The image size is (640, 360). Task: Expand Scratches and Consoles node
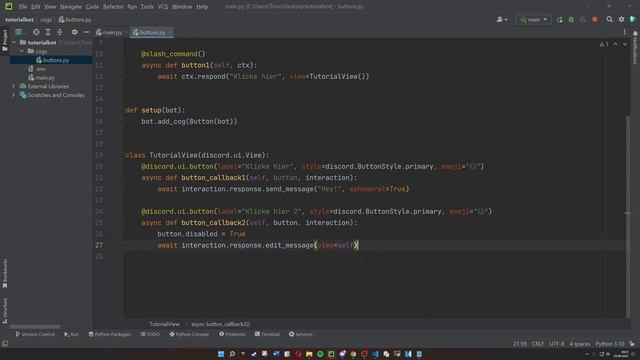point(14,95)
